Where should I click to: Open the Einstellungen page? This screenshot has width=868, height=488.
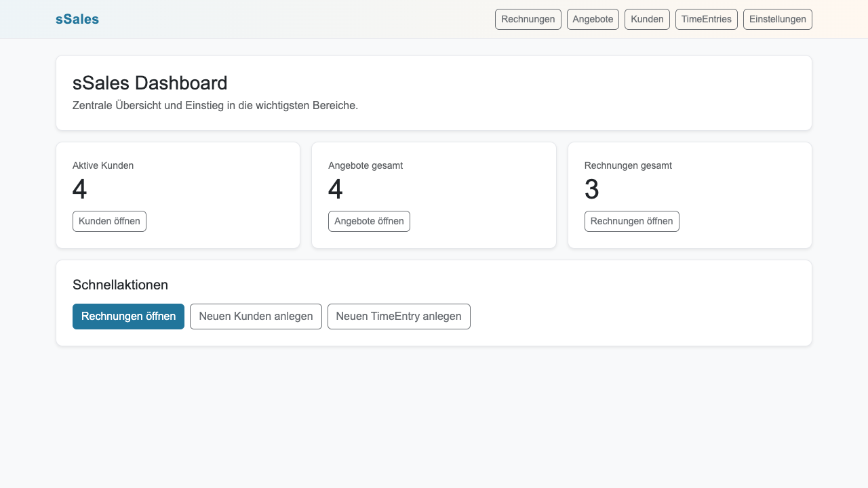pos(777,19)
